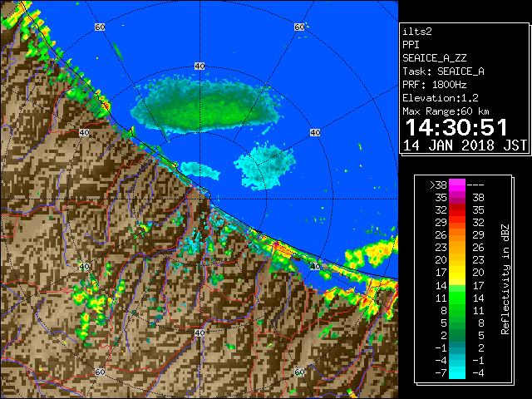Pick the orange legend swatch beside 26

tap(457, 235)
